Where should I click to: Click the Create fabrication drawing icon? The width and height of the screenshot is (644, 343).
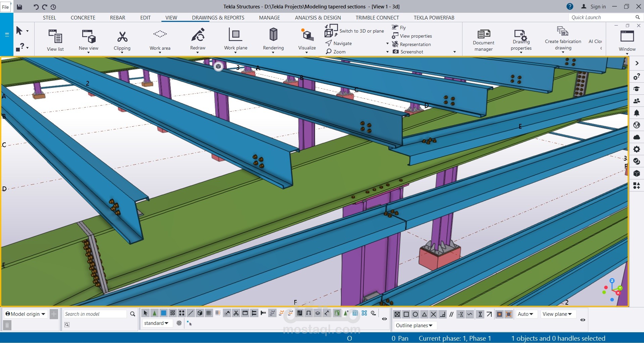point(563,32)
